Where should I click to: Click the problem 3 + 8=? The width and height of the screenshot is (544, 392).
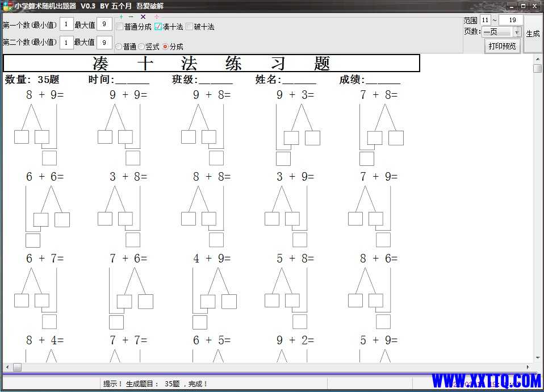click(128, 177)
